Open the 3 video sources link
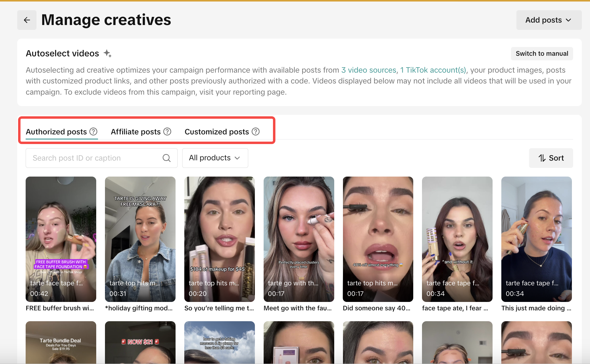Viewport: 590px width, 364px height. (369, 70)
